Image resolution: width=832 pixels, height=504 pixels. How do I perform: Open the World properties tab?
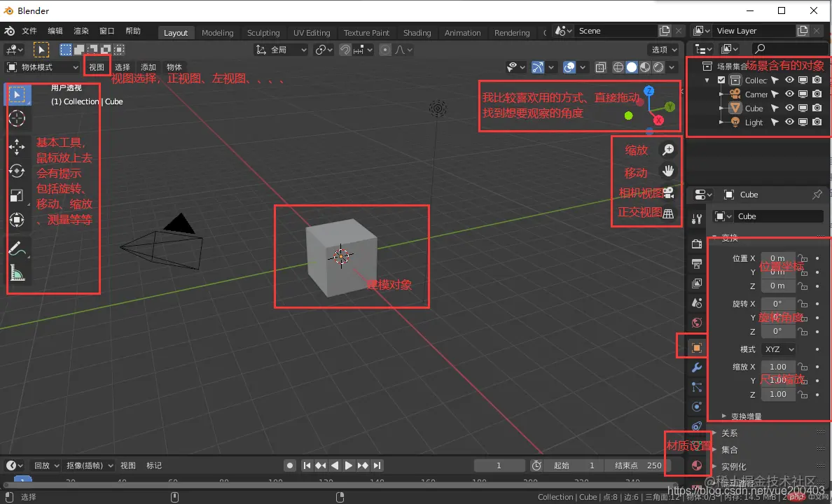point(697,323)
